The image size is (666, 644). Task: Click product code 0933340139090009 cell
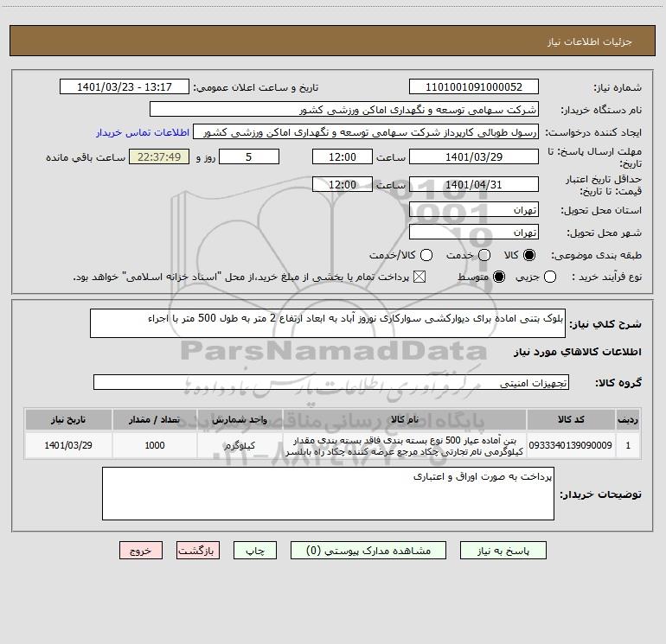click(571, 445)
